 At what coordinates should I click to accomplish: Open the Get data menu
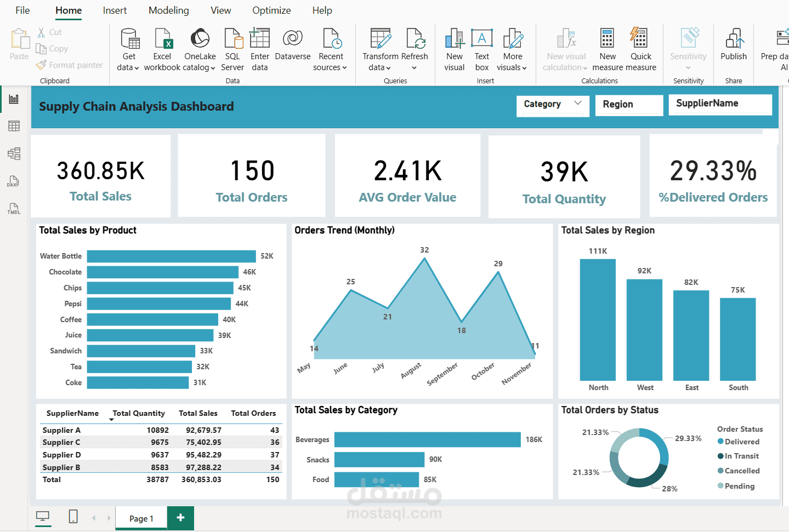pyautogui.click(x=129, y=50)
